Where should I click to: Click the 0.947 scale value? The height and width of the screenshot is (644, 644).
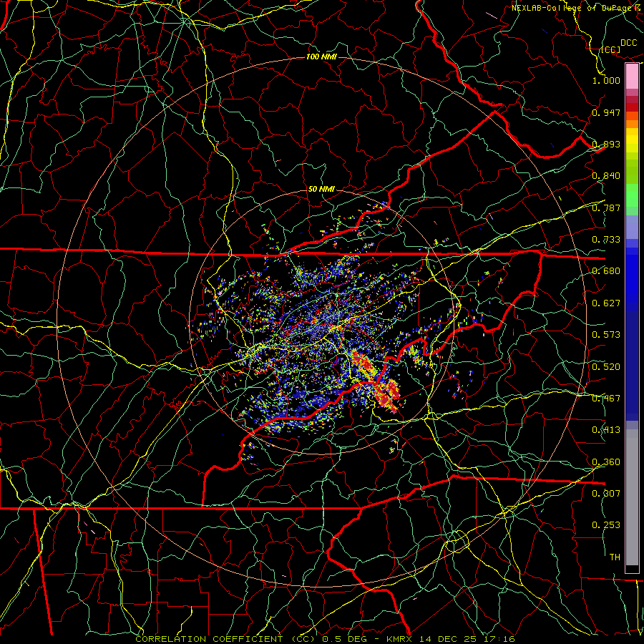click(606, 112)
